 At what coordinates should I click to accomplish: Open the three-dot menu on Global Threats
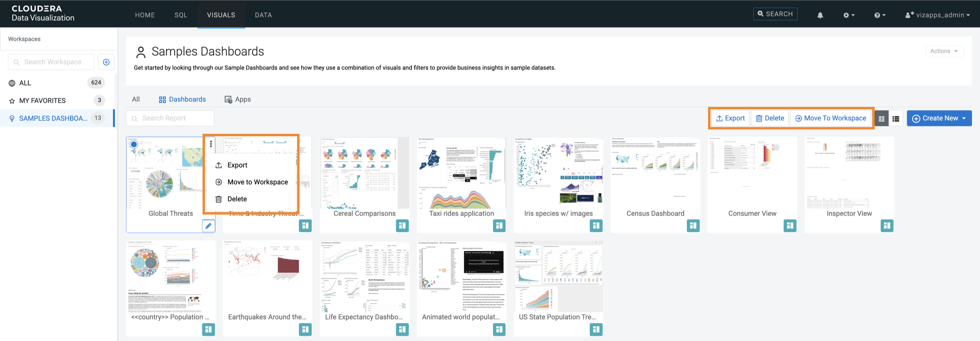(x=211, y=144)
